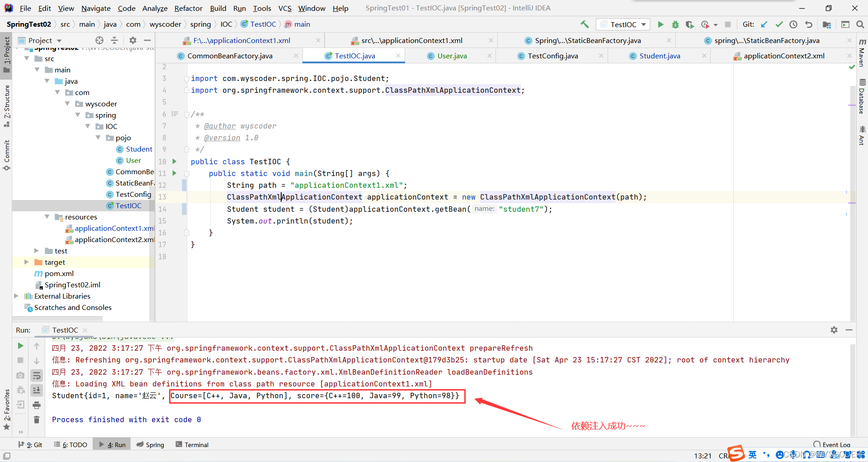Image resolution: width=868 pixels, height=462 pixels.
Task: Click line 11 run gutter arrow
Action: click(x=175, y=173)
